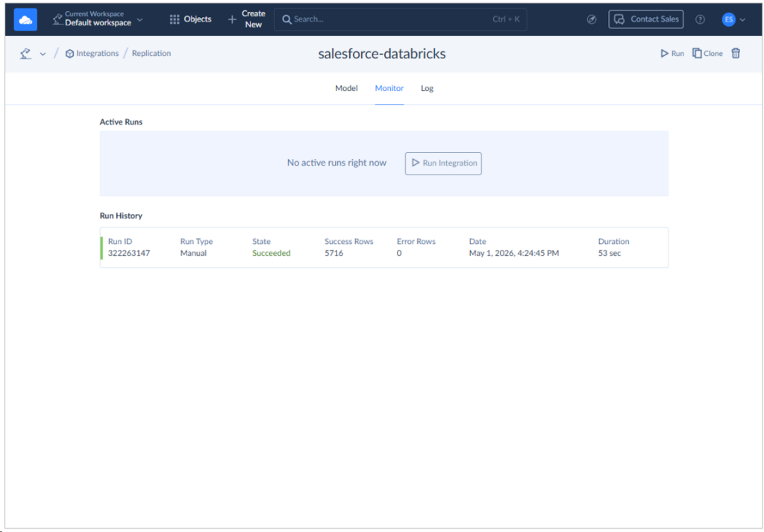The width and height of the screenshot is (764, 532).
Task: Click the No active runs message
Action: [x=336, y=163]
